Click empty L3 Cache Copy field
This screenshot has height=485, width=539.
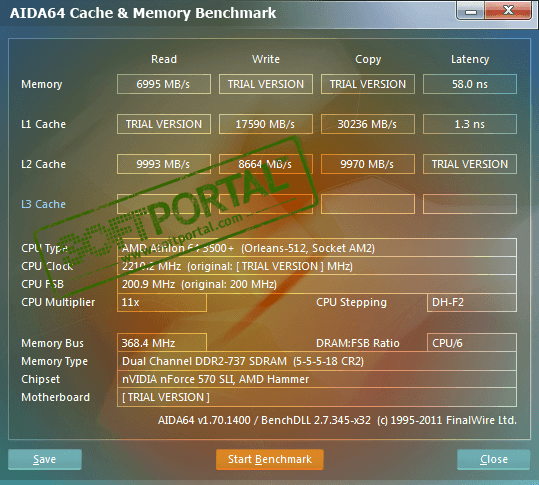pos(368,204)
